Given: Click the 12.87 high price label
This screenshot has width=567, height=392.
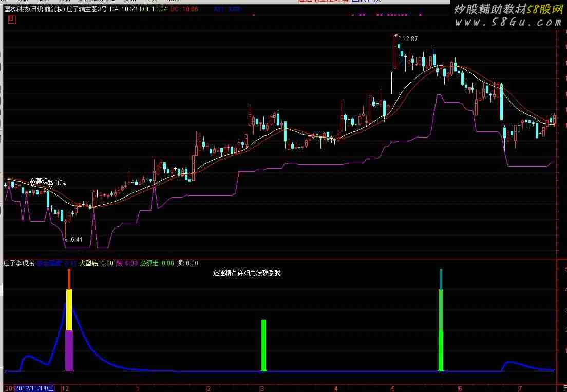Looking at the screenshot, I should click(x=410, y=38).
